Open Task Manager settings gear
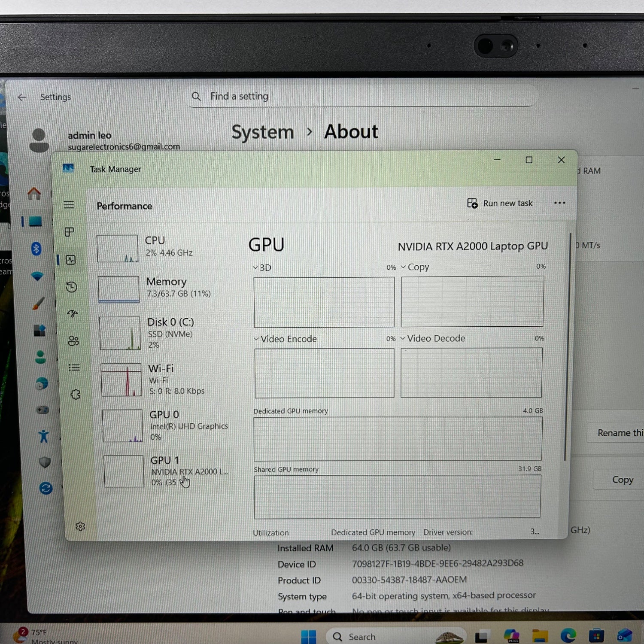 tap(80, 526)
